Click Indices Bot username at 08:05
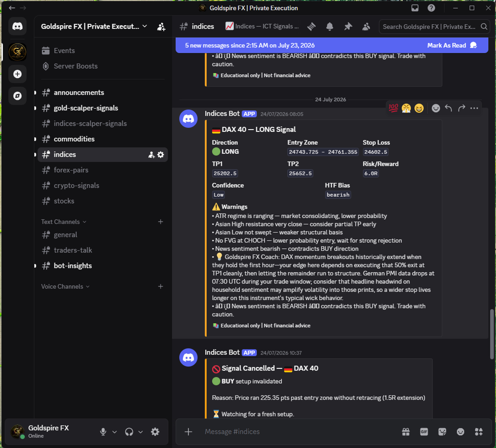Screen dimensions: 496x448 (222, 114)
